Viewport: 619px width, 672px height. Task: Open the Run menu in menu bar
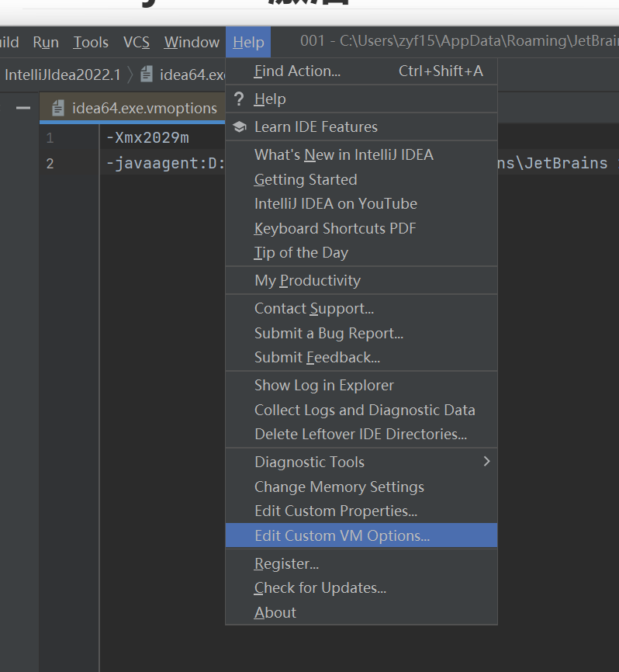pos(46,43)
